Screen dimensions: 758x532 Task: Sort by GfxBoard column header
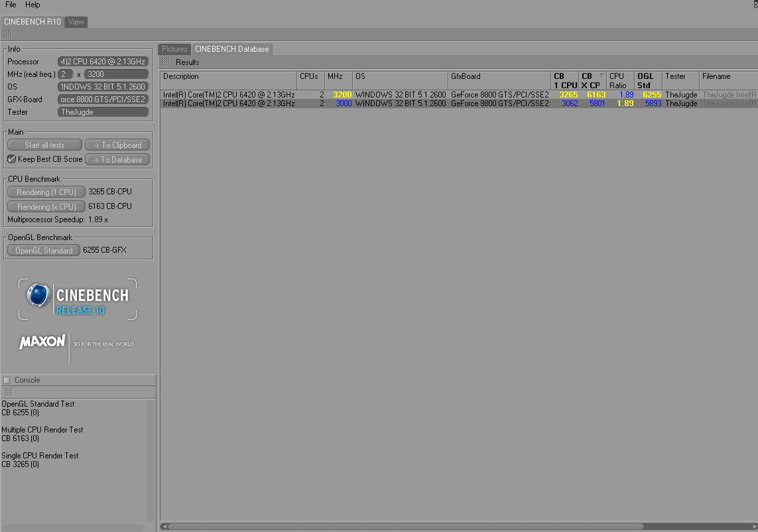[x=499, y=80]
